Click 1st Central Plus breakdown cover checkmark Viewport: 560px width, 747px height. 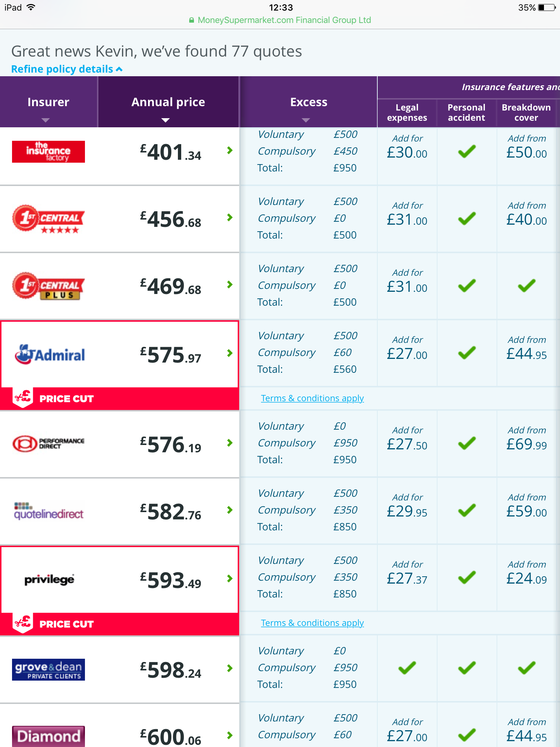click(x=526, y=286)
